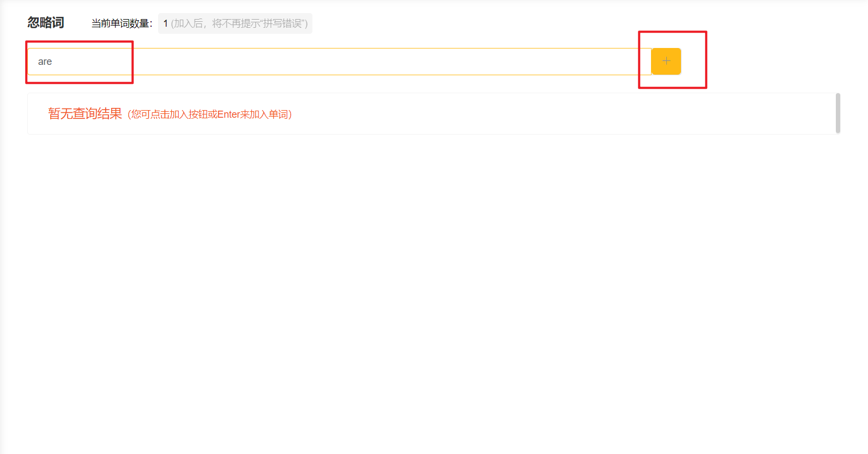
Task: Click the "忽略词" heading
Action: (x=46, y=23)
